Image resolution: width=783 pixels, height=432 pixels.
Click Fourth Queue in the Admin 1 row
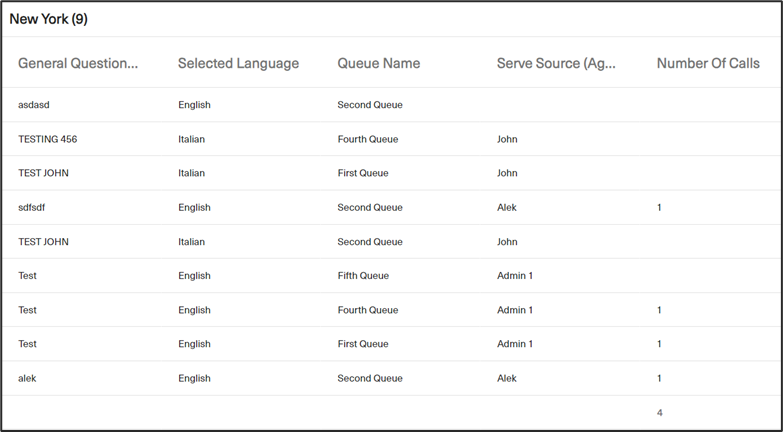click(368, 310)
